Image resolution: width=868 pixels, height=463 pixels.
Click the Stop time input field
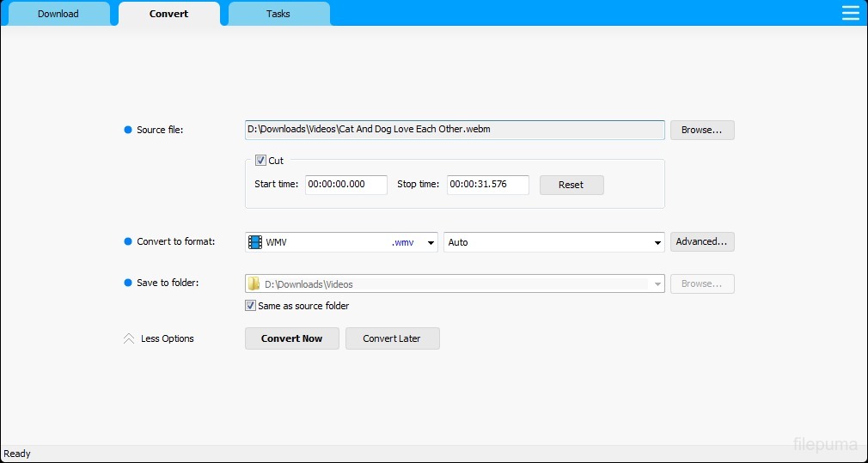487,185
